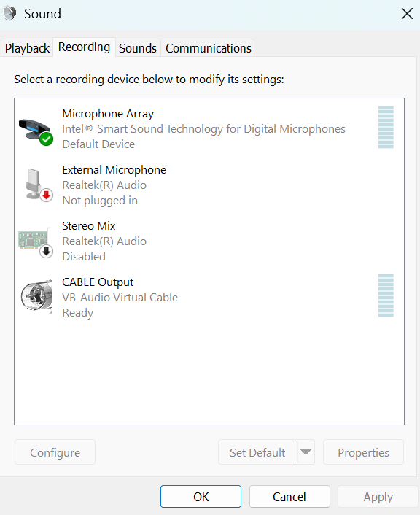The width and height of the screenshot is (420, 515).
Task: Click the Apply button
Action: click(378, 497)
